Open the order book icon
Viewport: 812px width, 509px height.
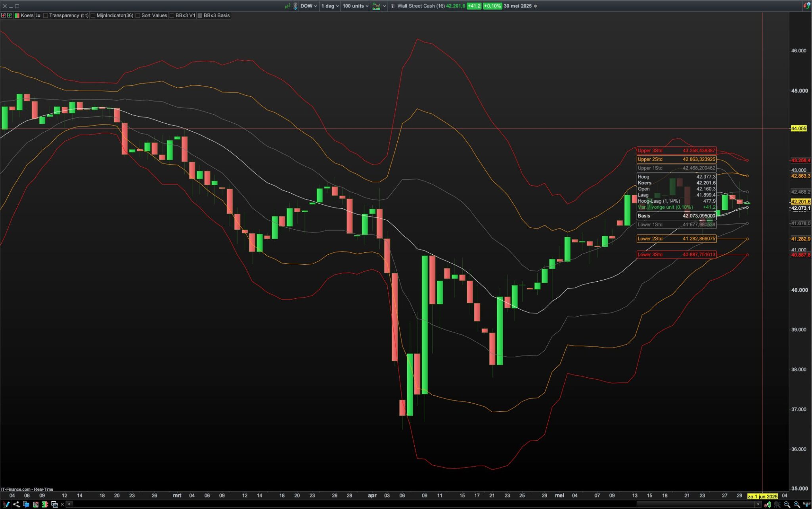point(45,505)
